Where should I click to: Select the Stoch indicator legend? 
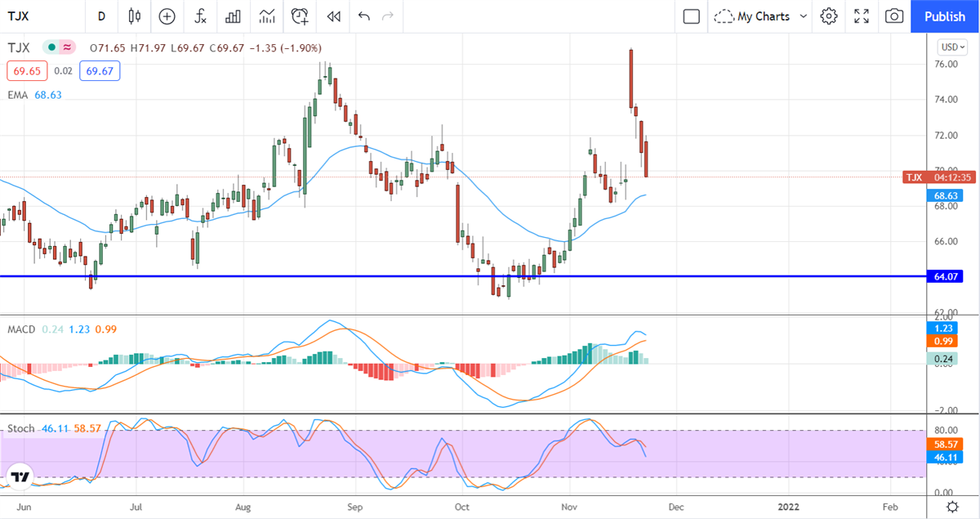coord(20,427)
